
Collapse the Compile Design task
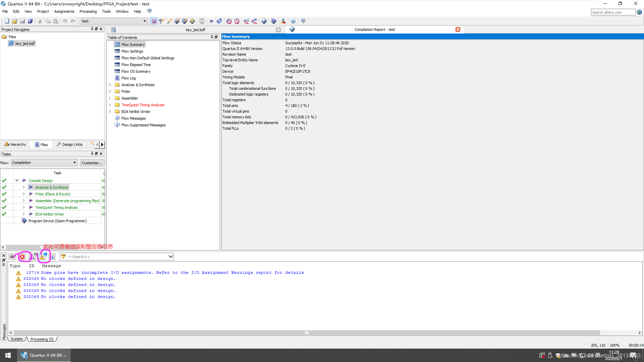pos(17,180)
